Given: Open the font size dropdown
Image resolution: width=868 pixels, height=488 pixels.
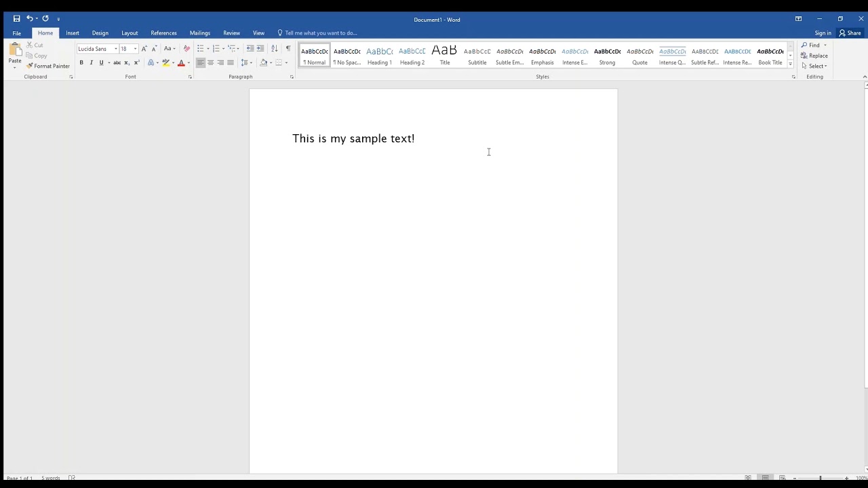Looking at the screenshot, I should tap(135, 49).
